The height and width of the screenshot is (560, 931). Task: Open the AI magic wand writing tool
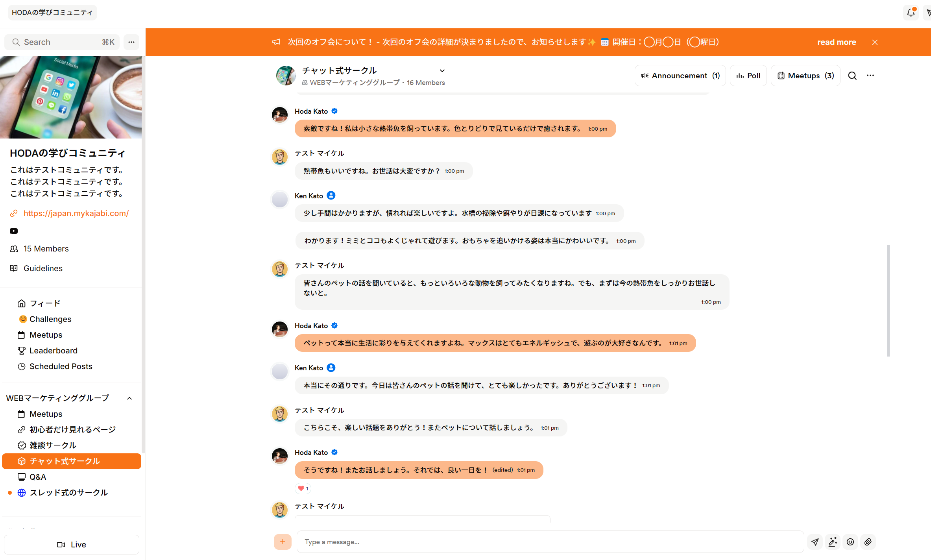pyautogui.click(x=833, y=542)
